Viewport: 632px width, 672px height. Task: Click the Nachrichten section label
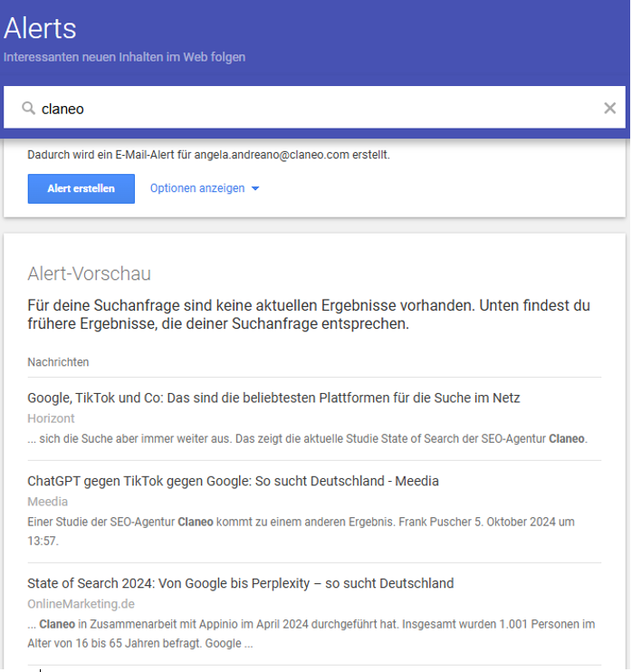click(x=58, y=362)
